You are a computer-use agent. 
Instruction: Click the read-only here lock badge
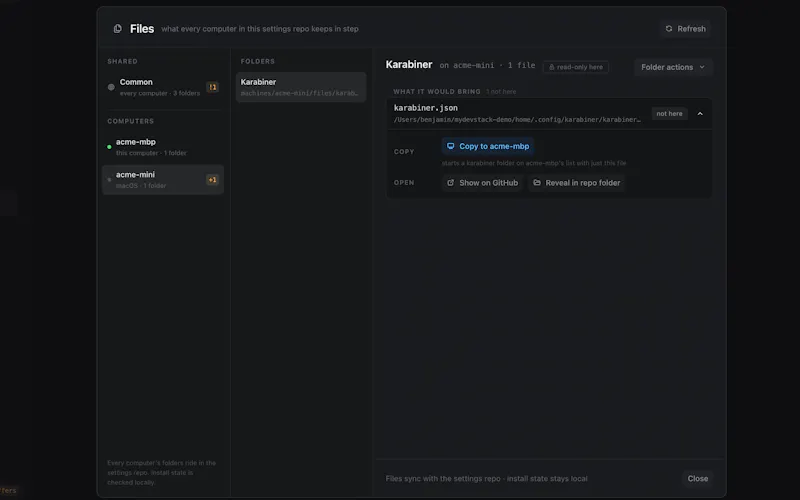tap(576, 67)
